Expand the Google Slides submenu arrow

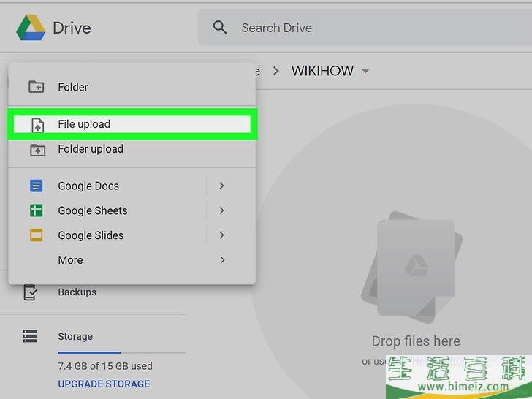[x=222, y=235]
